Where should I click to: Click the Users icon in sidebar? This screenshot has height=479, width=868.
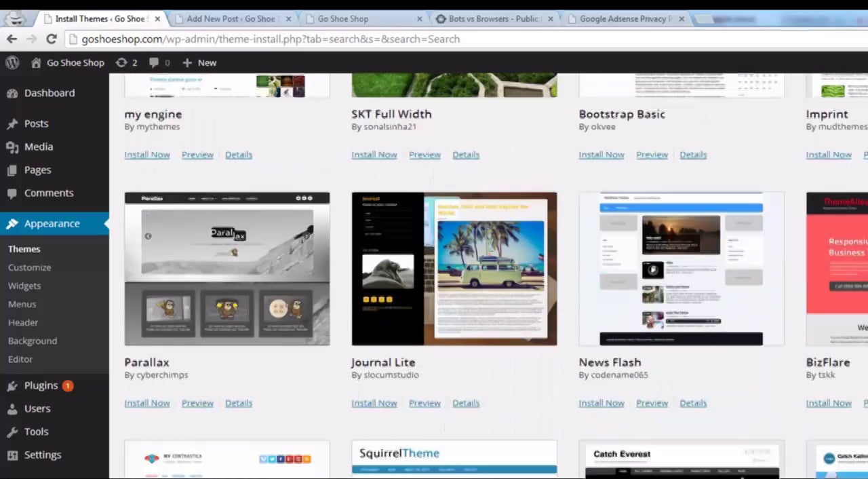(12, 408)
